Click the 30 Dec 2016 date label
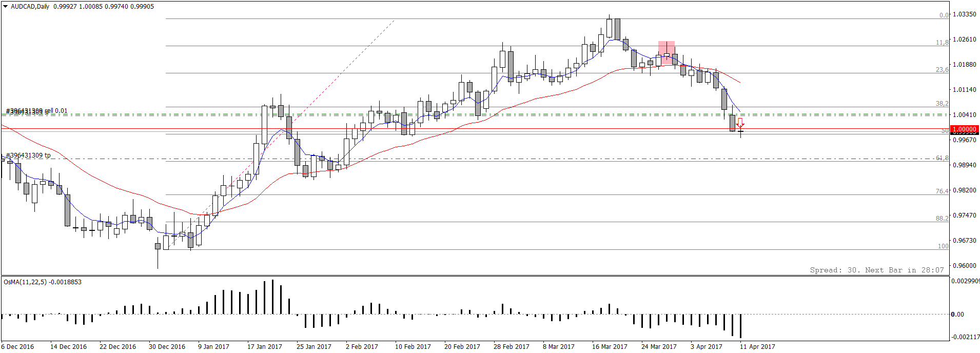This screenshot has width=980, height=353. click(x=167, y=347)
